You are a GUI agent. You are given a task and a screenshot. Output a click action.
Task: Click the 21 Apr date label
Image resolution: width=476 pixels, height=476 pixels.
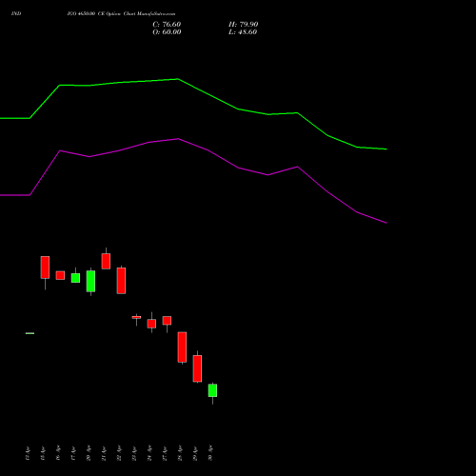(x=104, y=453)
